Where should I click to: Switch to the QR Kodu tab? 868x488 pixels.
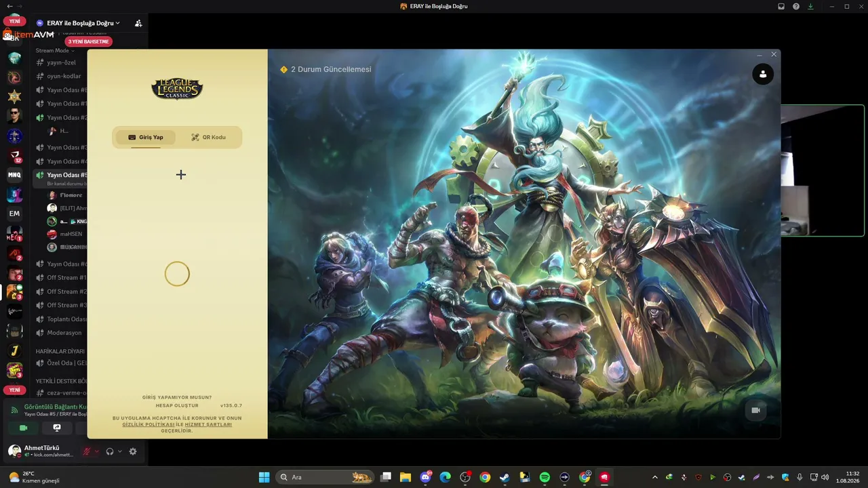point(208,138)
